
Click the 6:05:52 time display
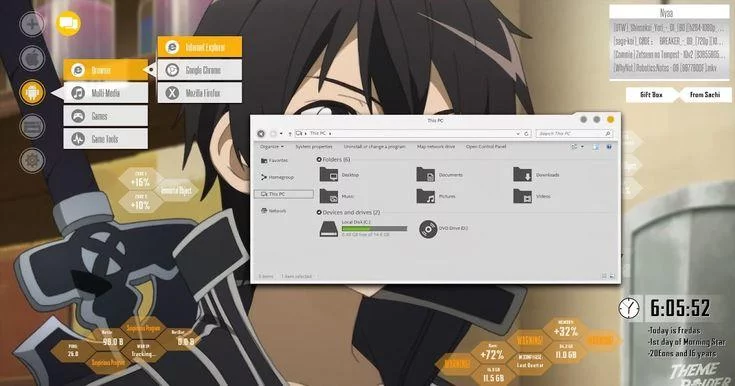pyautogui.click(x=680, y=308)
